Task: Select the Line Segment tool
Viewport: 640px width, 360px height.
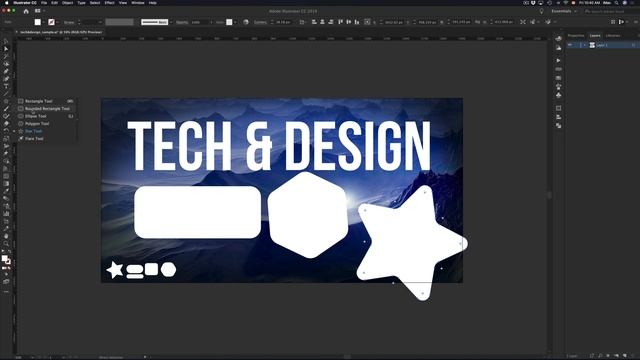Action: coord(6,93)
